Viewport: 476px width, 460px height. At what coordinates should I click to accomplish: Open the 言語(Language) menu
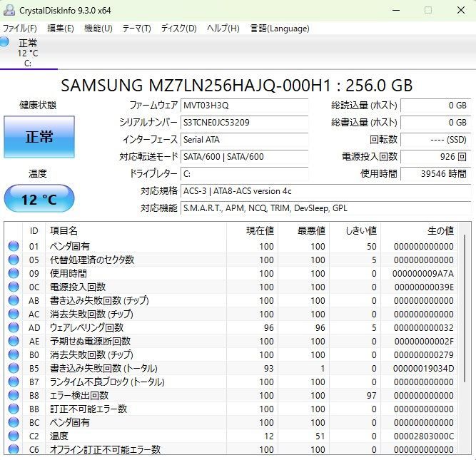click(x=280, y=29)
